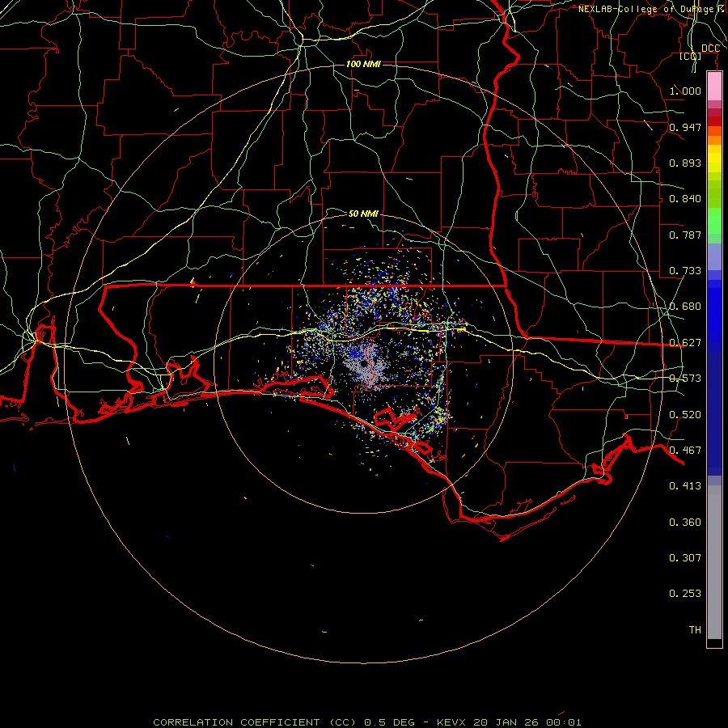728x728 pixels.
Task: Click the "20 JAN 26 00:01" timestamp
Action: (527, 722)
